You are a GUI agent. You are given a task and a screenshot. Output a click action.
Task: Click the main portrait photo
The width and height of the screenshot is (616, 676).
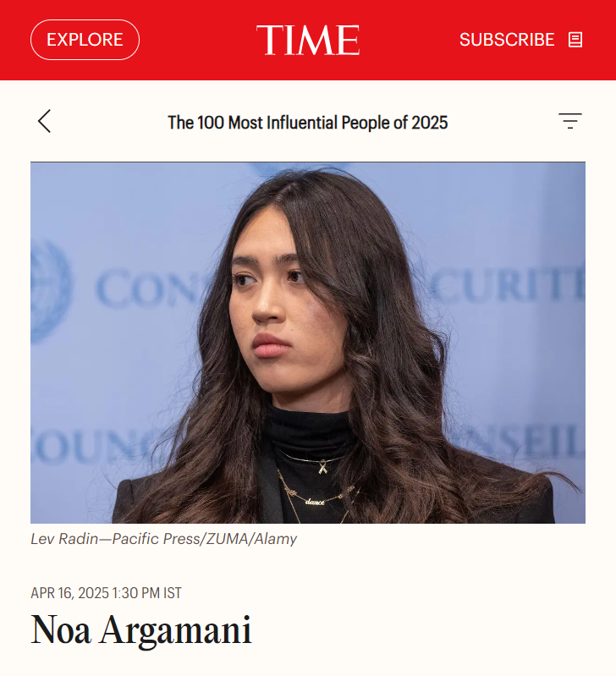(x=308, y=343)
